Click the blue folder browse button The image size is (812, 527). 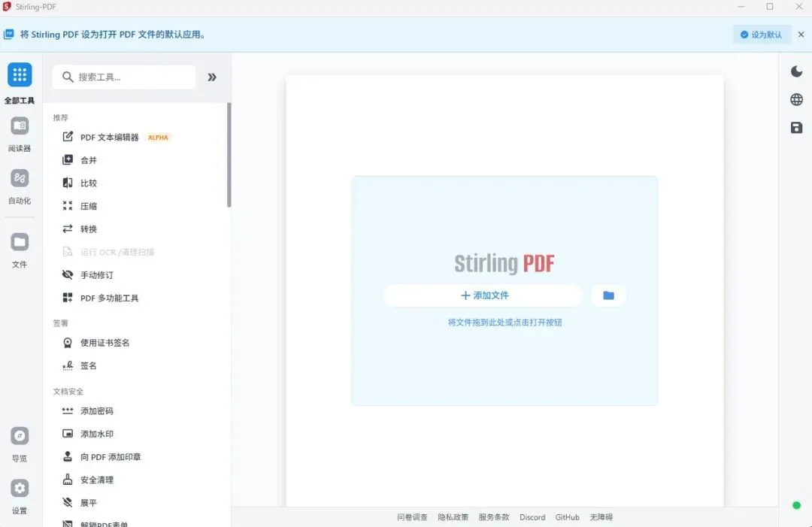click(608, 295)
